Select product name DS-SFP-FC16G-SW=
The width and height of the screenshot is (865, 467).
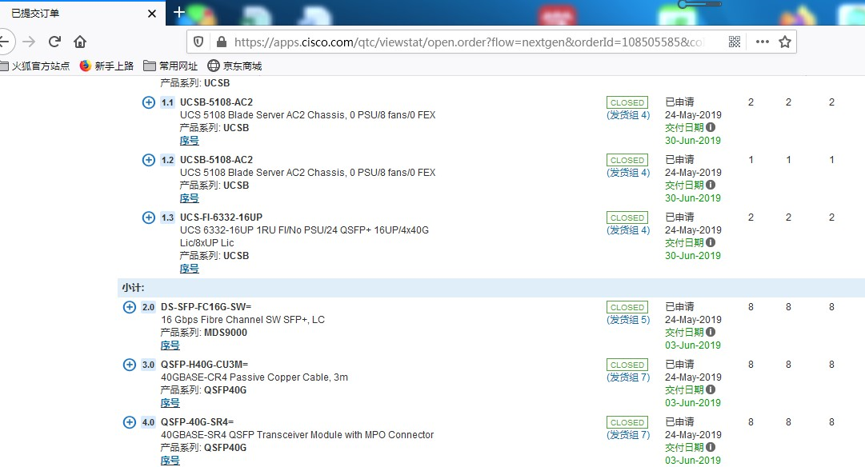(x=206, y=307)
